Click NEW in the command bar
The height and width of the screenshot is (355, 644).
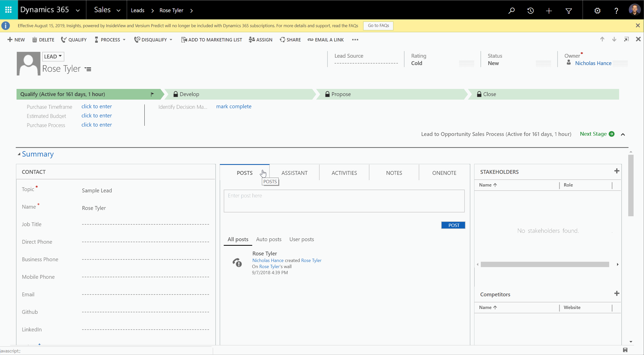coord(16,40)
